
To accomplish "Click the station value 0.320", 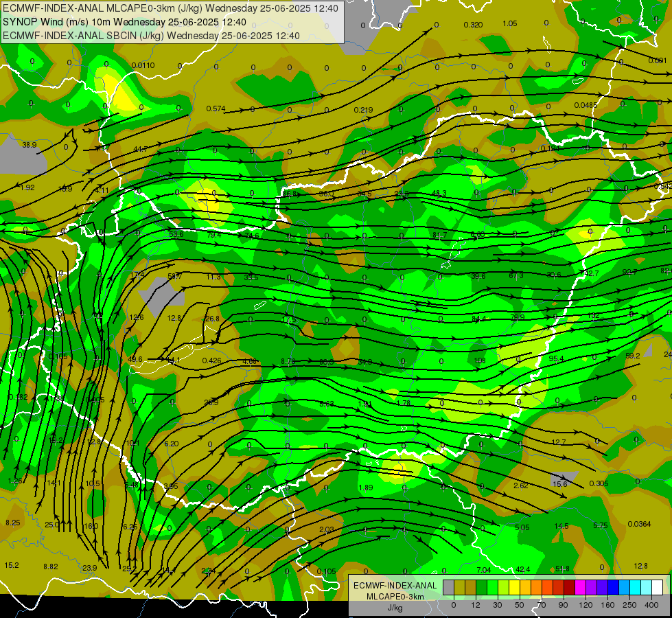I will (473, 25).
